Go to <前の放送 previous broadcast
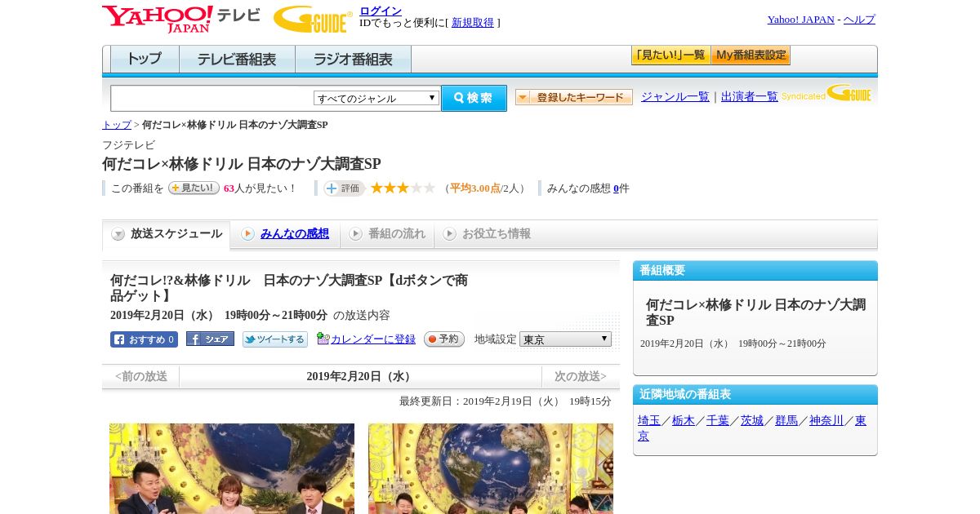The height and width of the screenshot is (514, 980). click(141, 376)
